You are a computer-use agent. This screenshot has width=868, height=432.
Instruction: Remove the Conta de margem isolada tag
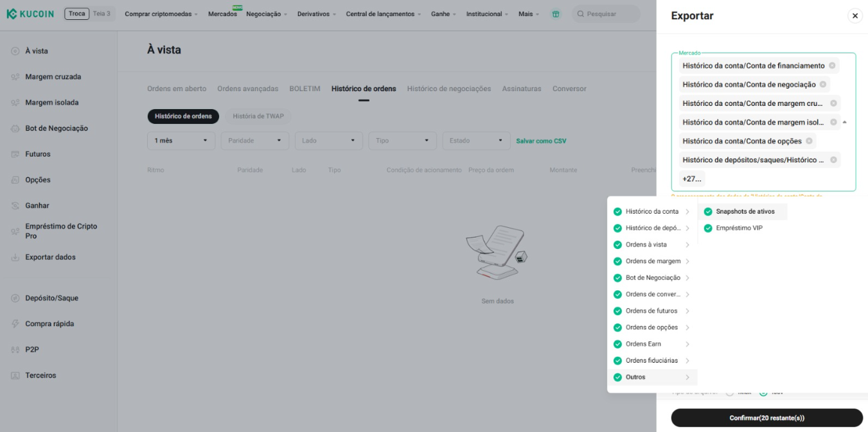[x=833, y=122]
